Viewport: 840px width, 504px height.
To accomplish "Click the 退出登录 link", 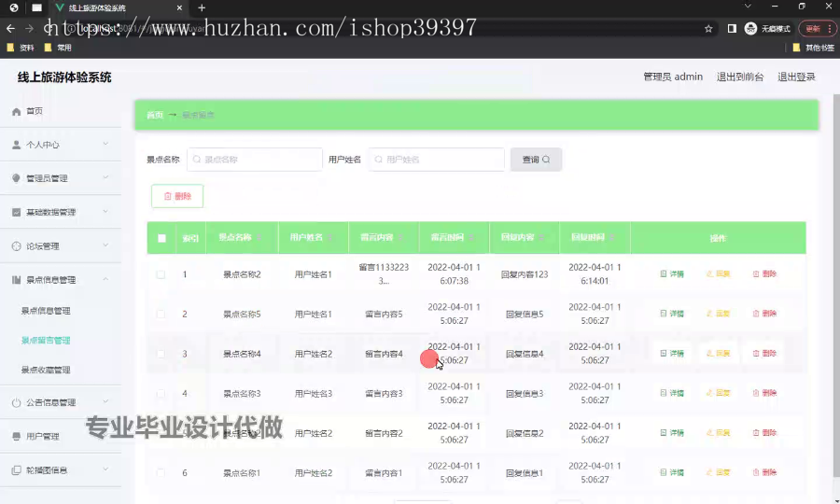I will tap(796, 77).
